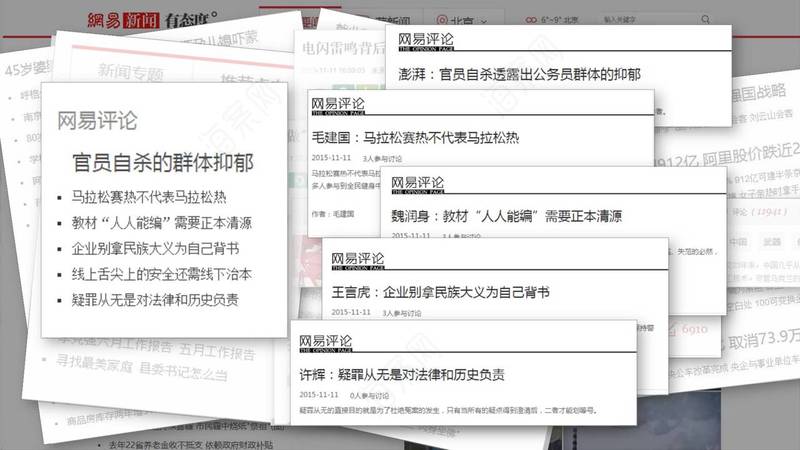The height and width of the screenshot is (450, 800).
Task: Focus the keyword search input field
Action: click(649, 19)
